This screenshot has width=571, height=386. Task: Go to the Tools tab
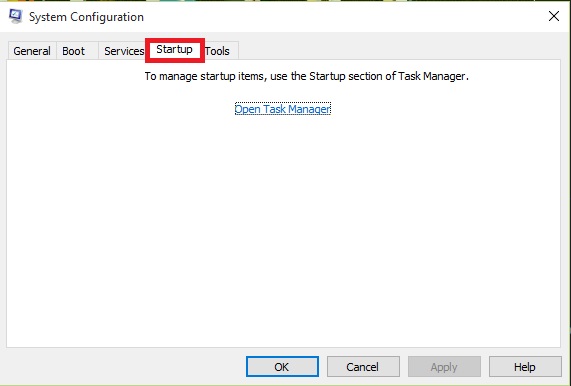[x=220, y=51]
